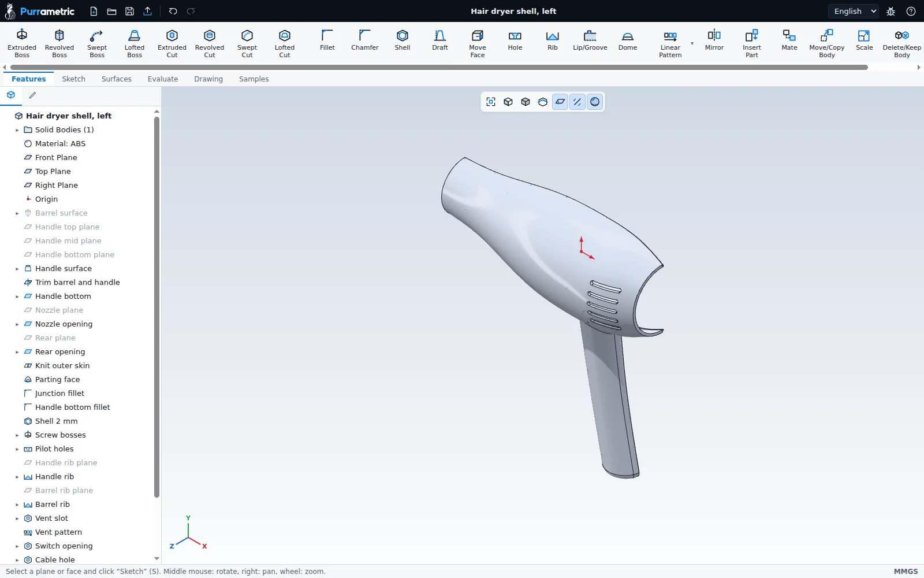Activate the Lofted Cut tool
Image resolution: width=924 pixels, height=578 pixels.
(285, 43)
